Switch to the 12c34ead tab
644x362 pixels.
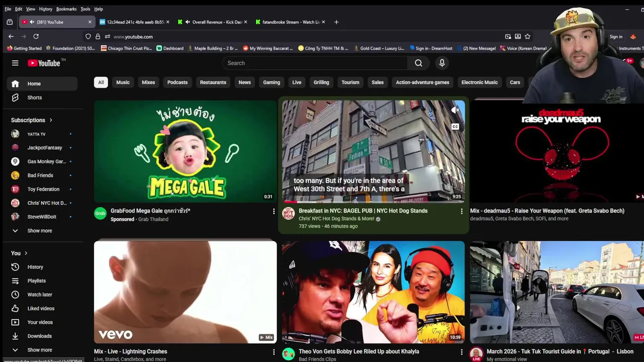point(134,22)
